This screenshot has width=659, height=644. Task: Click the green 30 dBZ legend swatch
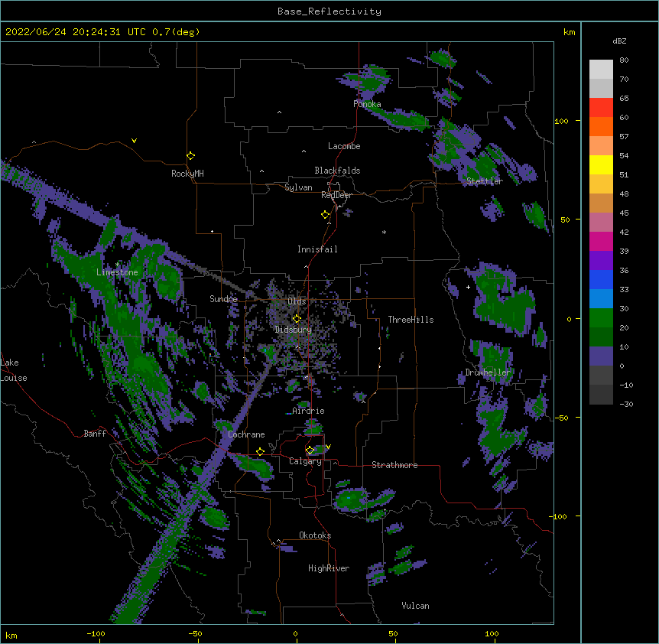click(x=601, y=318)
